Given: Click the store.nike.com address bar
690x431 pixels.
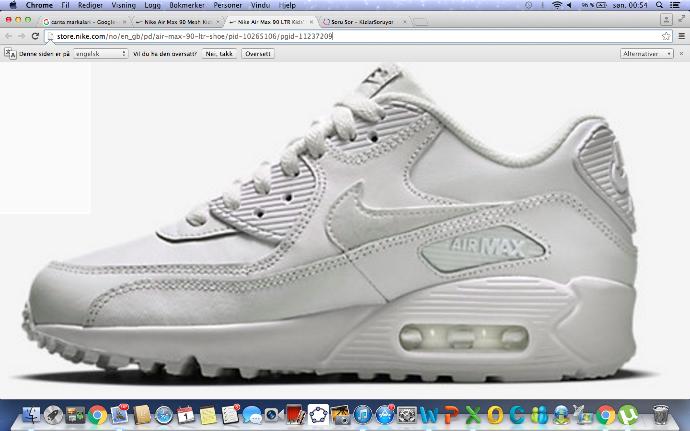Looking at the screenshot, I should click(x=357, y=36).
